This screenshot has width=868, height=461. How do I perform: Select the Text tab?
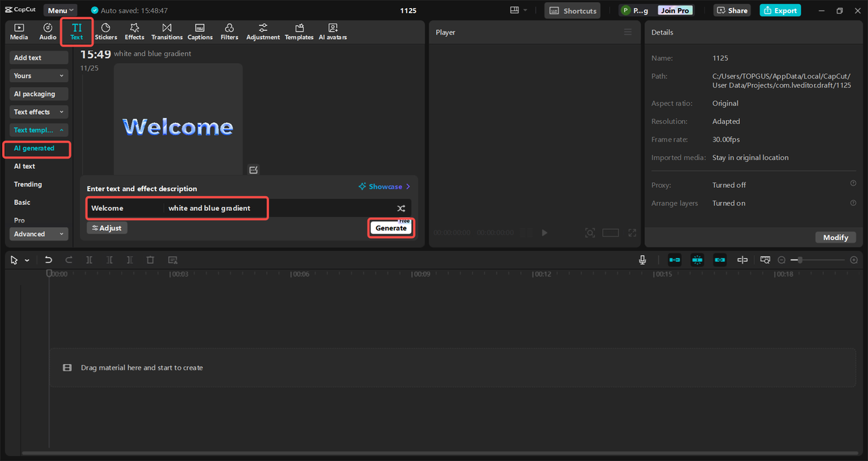[77, 31]
